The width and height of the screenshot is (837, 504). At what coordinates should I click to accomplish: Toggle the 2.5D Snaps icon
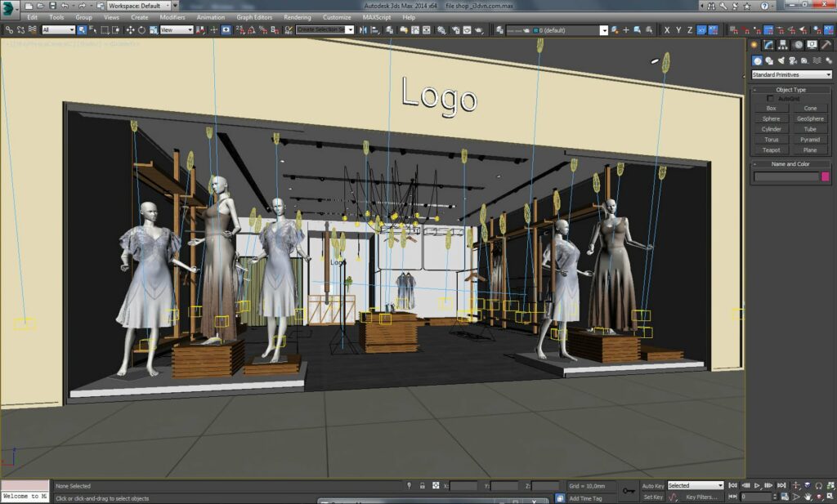[x=240, y=30]
